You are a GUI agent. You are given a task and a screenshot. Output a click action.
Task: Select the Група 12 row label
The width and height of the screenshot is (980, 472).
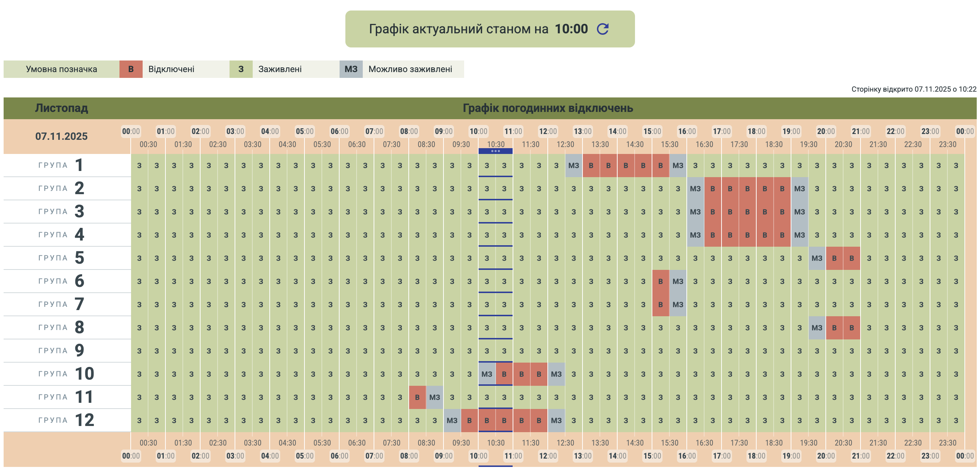point(66,420)
